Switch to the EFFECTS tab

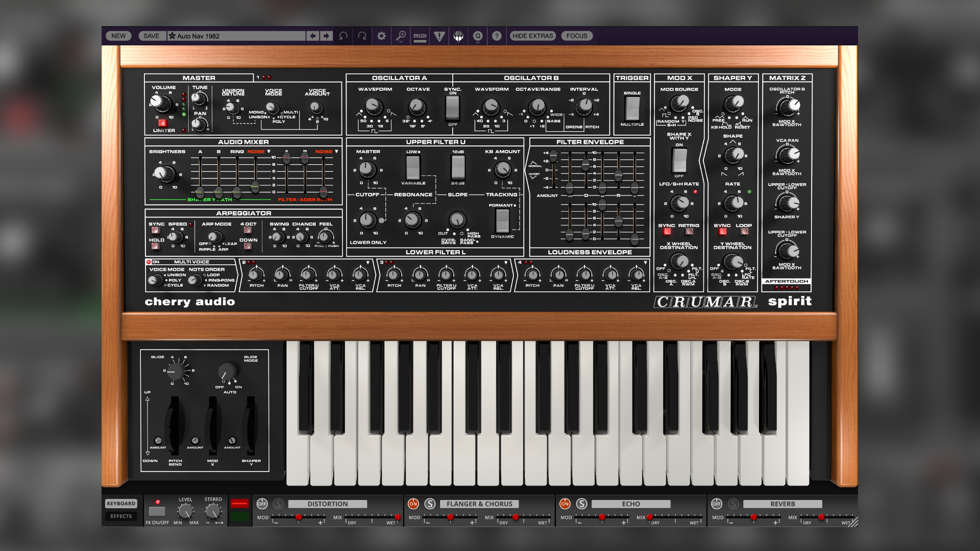coord(121,516)
